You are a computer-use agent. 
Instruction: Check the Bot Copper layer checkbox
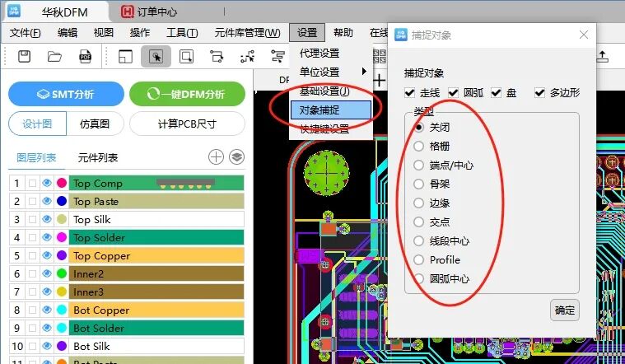pos(33,310)
